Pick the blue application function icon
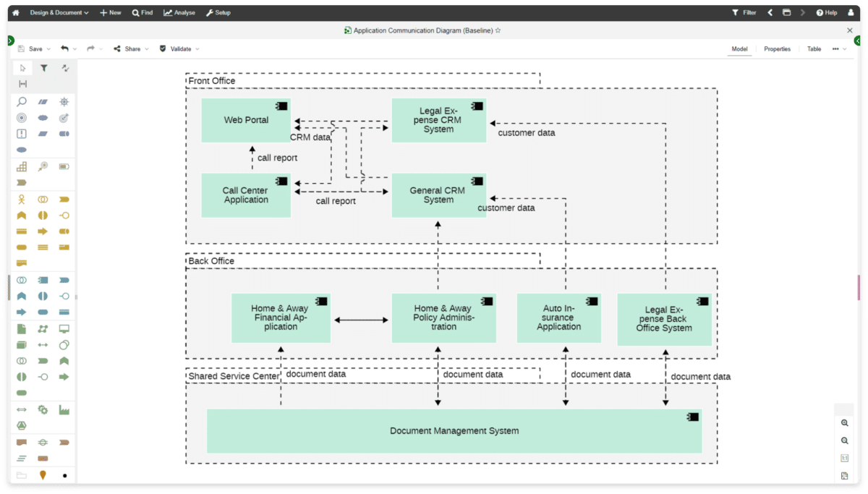The width and height of the screenshot is (868, 494). 22,296
